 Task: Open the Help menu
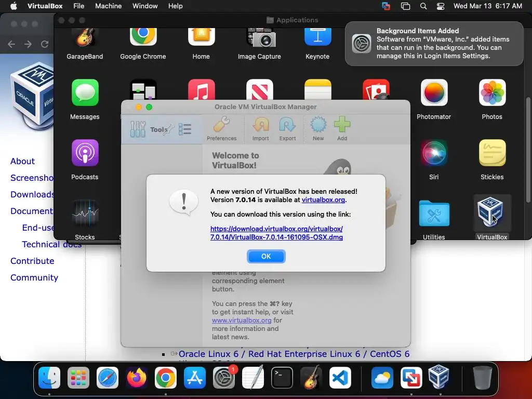click(x=176, y=6)
